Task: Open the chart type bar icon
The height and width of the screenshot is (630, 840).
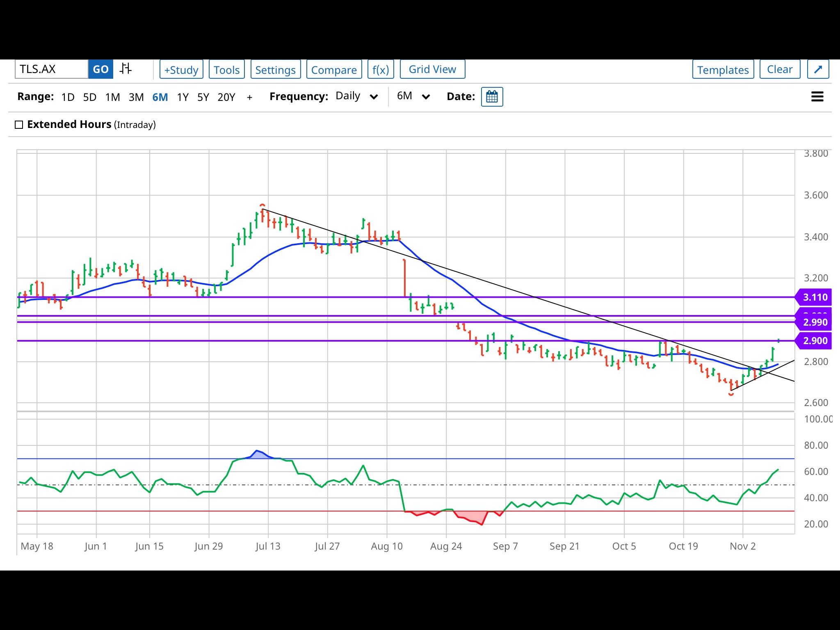Action: point(126,68)
